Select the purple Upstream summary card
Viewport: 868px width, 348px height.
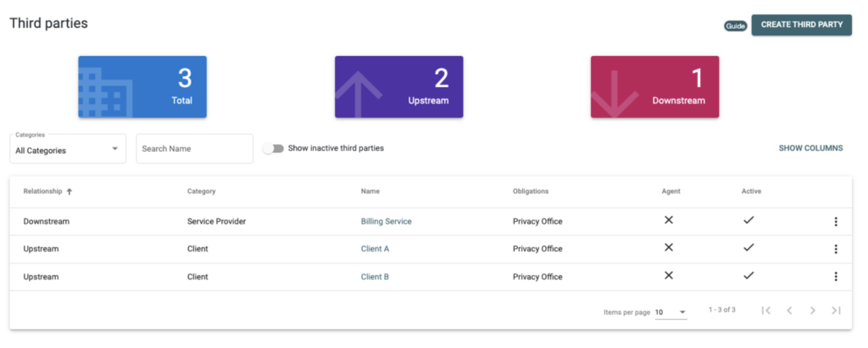tap(398, 86)
